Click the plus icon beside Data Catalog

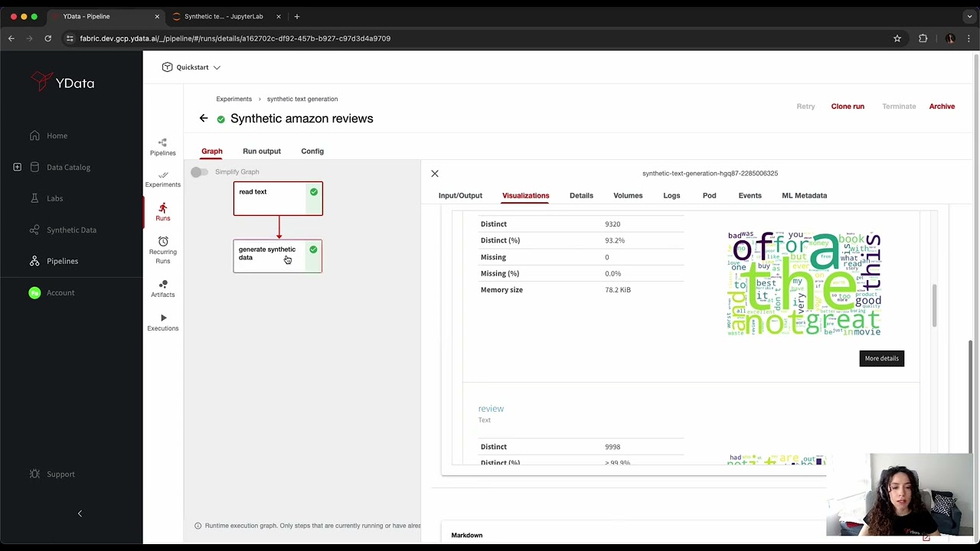[17, 167]
